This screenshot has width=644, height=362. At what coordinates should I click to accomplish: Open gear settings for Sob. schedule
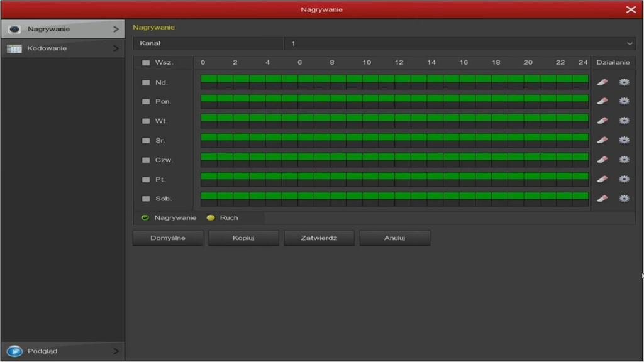pyautogui.click(x=624, y=199)
